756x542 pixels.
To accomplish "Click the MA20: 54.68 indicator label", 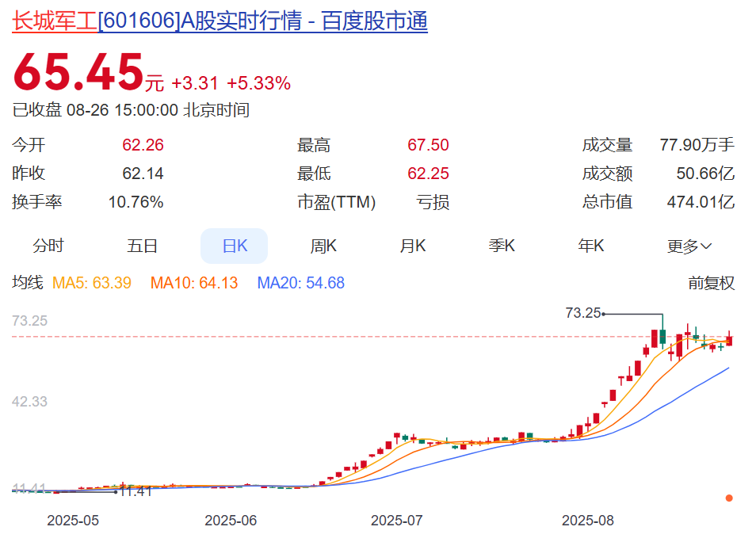I will click(301, 283).
